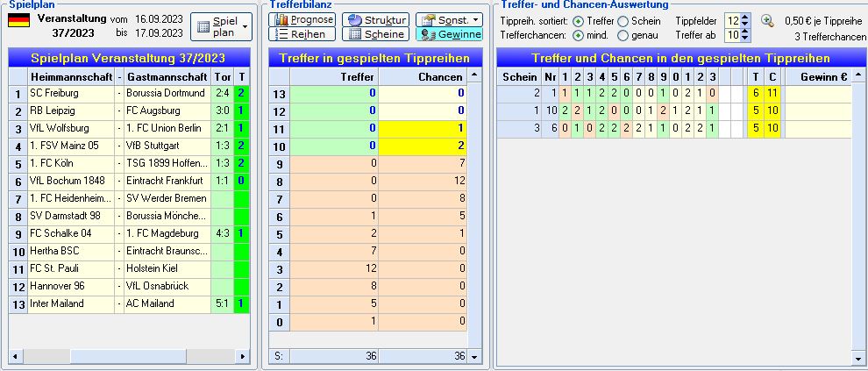Sort Tippreihen by Treffer radio
Screen dimensions: 868x371
pos(578,22)
